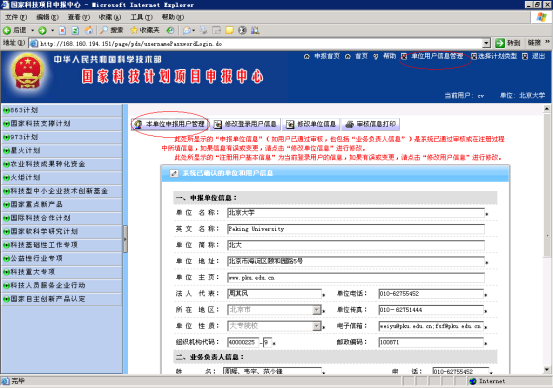Viewport: 553px width, 388px height.
Task: Open the 修改登录用户信息 tab
Action: click(x=245, y=124)
